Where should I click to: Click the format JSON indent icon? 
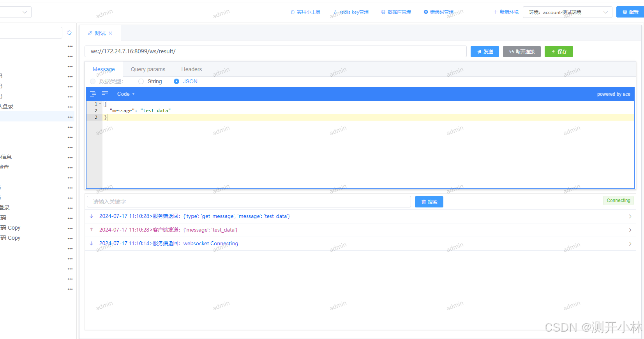pyautogui.click(x=93, y=94)
